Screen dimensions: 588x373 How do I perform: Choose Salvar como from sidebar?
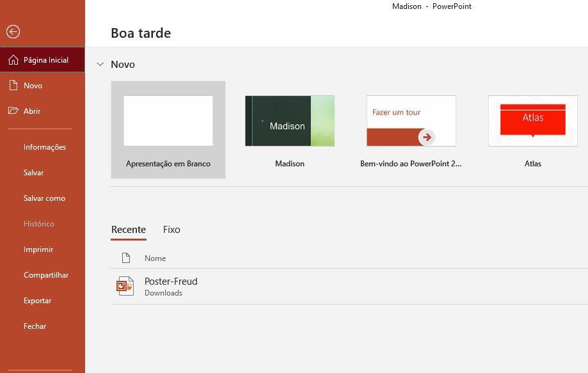[44, 198]
